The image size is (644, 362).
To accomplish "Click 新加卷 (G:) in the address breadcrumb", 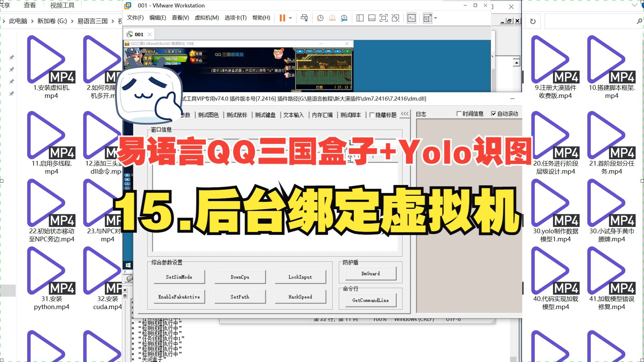I will [52, 21].
